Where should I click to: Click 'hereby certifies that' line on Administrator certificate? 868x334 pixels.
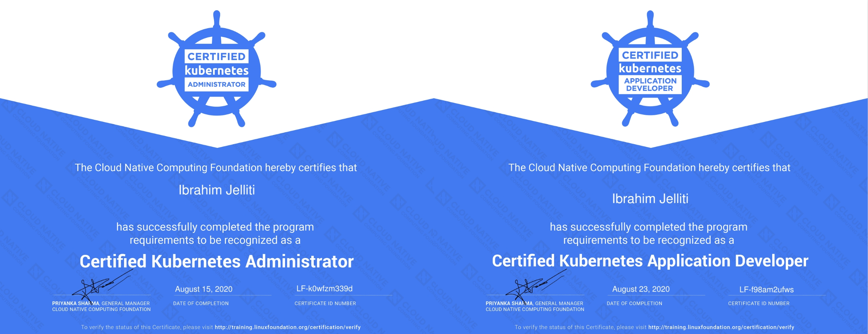(216, 168)
